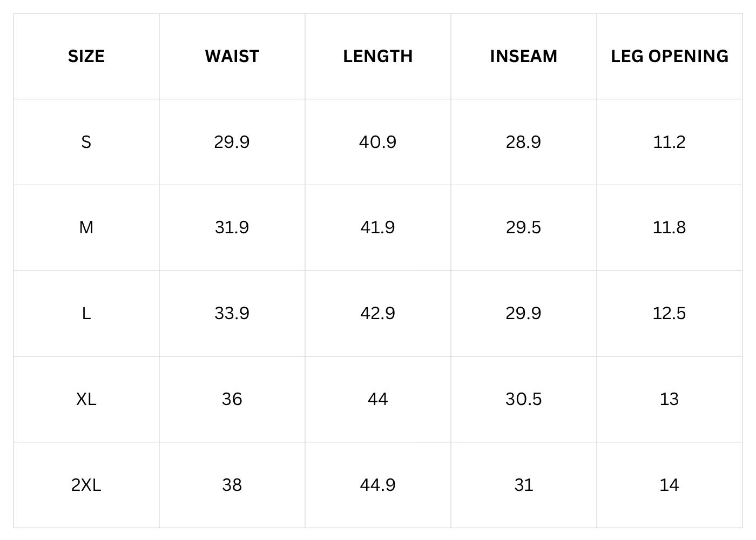Screen dimensions: 756x540
Task: Click the size L row label
Action: [86, 313]
